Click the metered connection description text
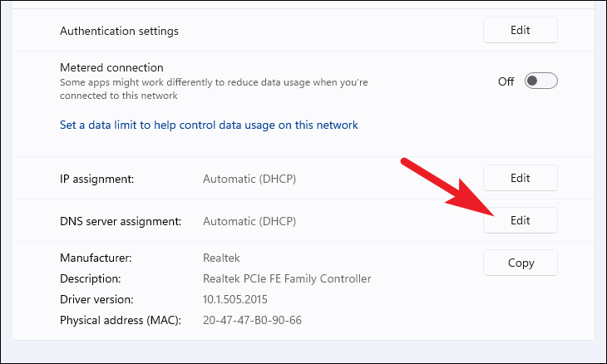The width and height of the screenshot is (607, 364). point(214,89)
